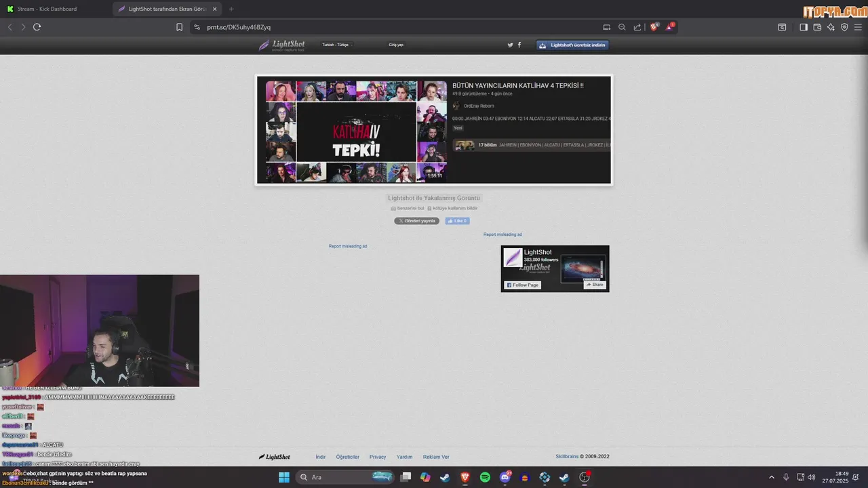The width and height of the screenshot is (868, 488).
Task: Open Discord from taskbar
Action: [x=505, y=477]
